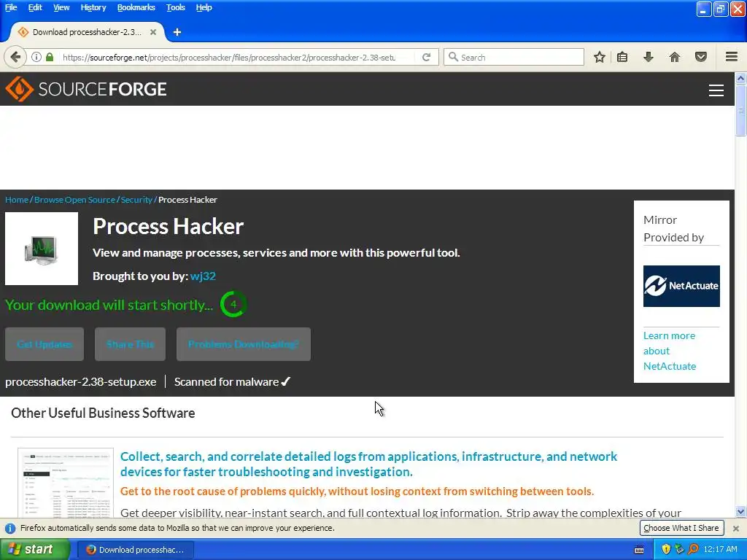Click the Problems Downloading? button
The width and height of the screenshot is (747, 560).
point(244,344)
